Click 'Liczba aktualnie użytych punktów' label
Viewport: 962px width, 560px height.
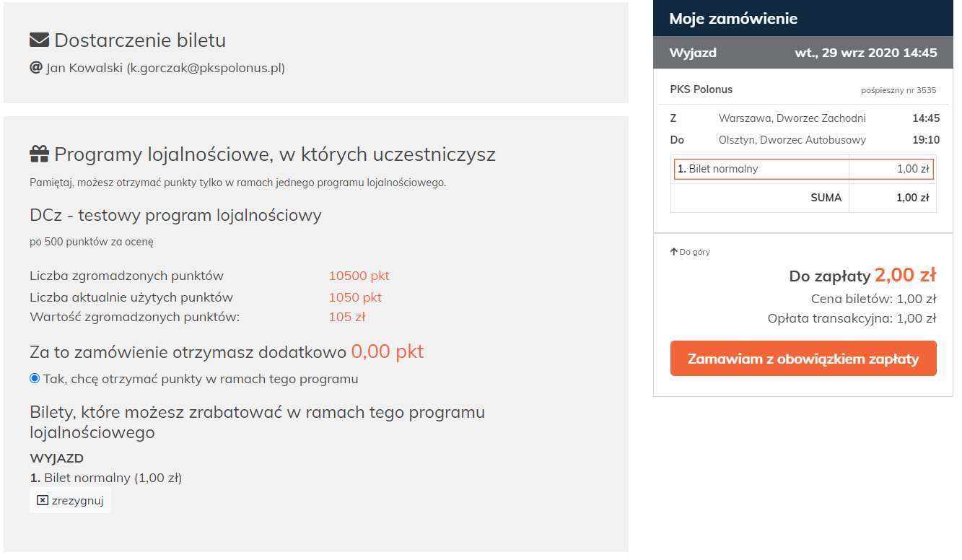(x=131, y=297)
